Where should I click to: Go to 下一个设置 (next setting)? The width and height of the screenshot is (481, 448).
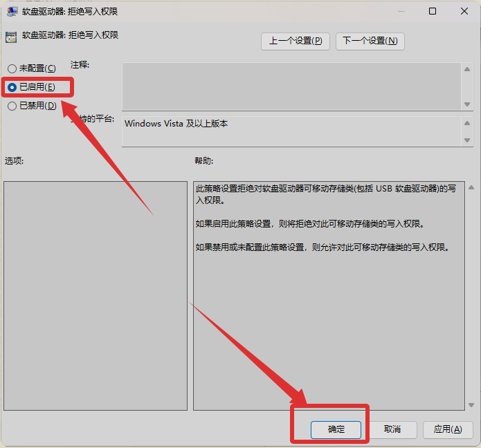pos(370,41)
